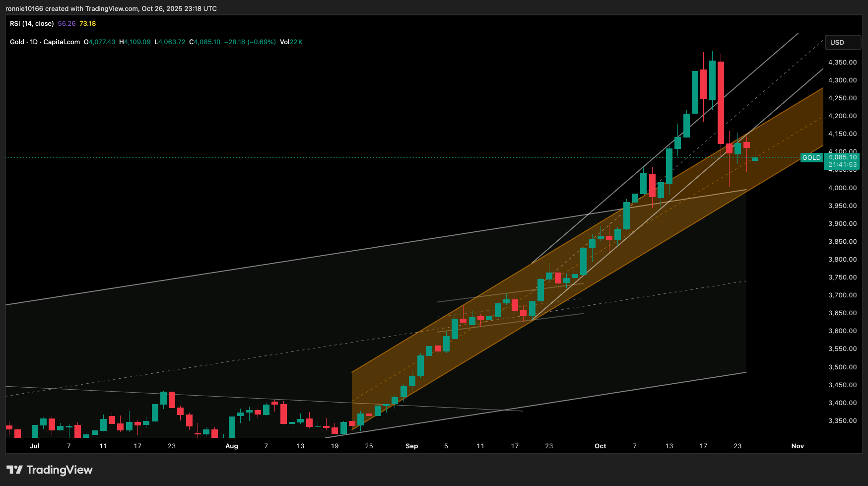Click the Gold symbol name in the legend

(16, 42)
